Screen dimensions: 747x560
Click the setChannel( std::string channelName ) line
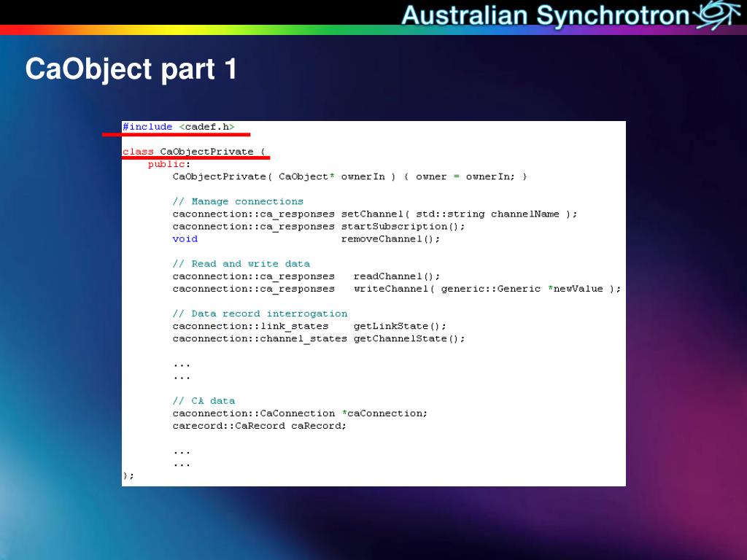coord(375,214)
